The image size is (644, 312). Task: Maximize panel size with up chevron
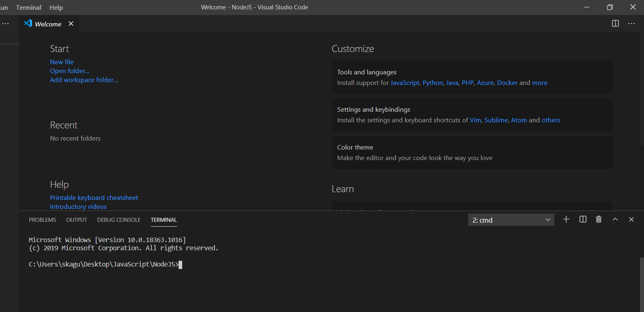[x=615, y=219]
